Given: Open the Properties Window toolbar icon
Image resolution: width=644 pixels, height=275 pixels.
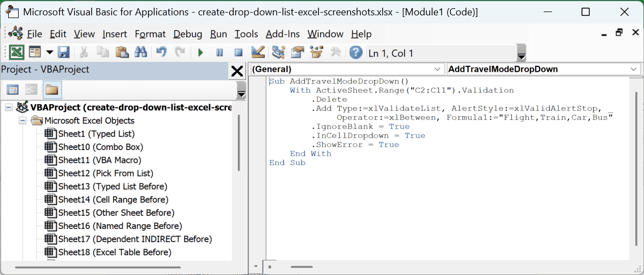Looking at the screenshot, I should click(x=297, y=53).
